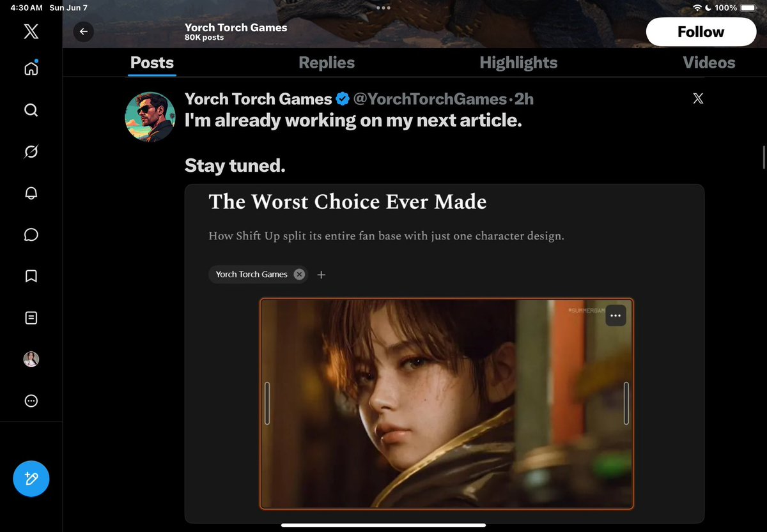This screenshot has width=767, height=532.
Task: Follow Yorch Torch Games
Action: coord(701,32)
